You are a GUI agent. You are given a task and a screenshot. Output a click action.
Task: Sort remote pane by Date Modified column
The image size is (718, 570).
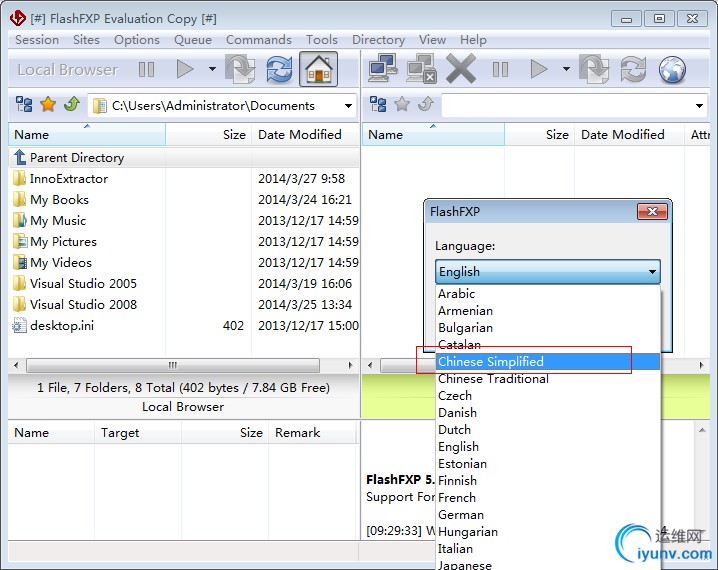coord(629,135)
